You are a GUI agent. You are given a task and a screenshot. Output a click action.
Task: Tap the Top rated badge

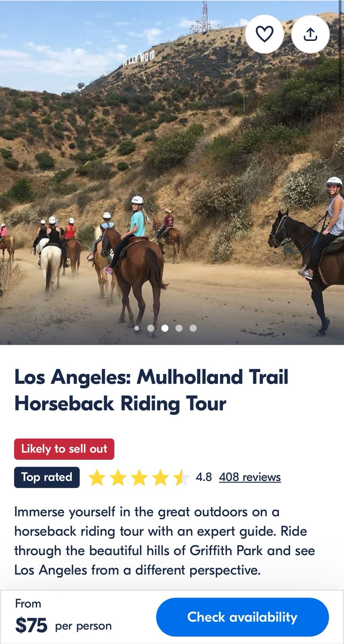coord(47,477)
